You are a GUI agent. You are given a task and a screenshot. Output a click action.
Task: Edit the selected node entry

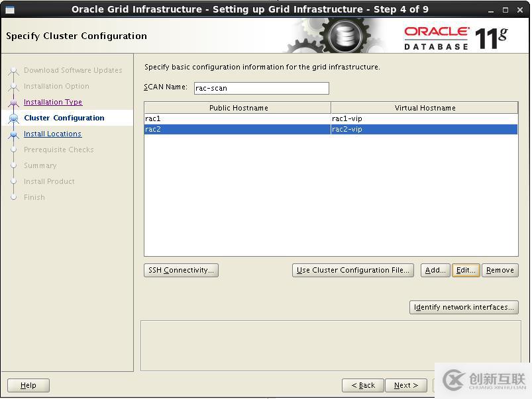pos(466,270)
